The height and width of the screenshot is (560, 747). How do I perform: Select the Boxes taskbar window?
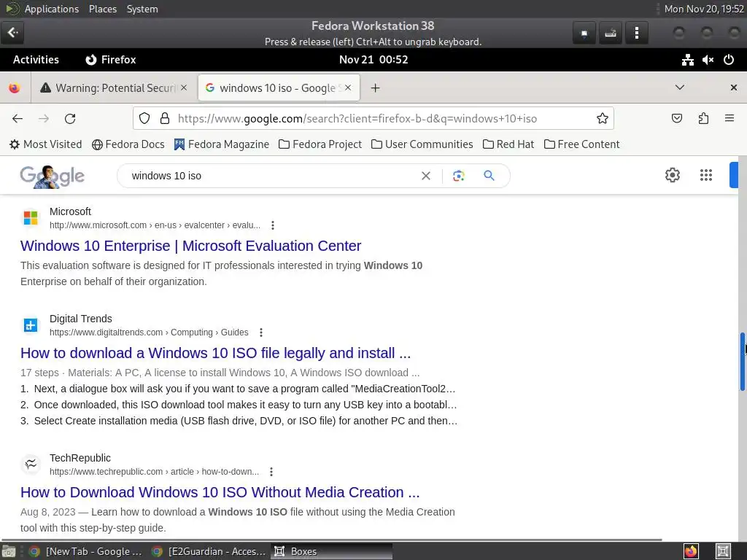(332, 551)
